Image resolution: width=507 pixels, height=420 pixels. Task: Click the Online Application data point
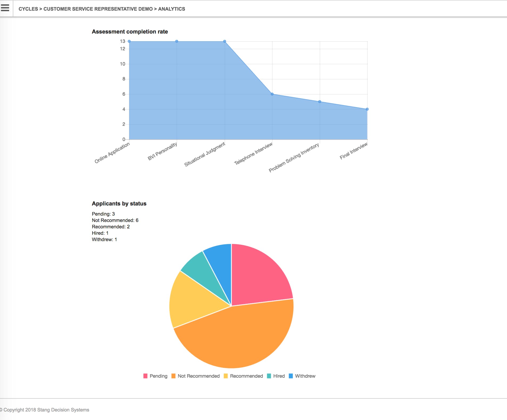[129, 41]
